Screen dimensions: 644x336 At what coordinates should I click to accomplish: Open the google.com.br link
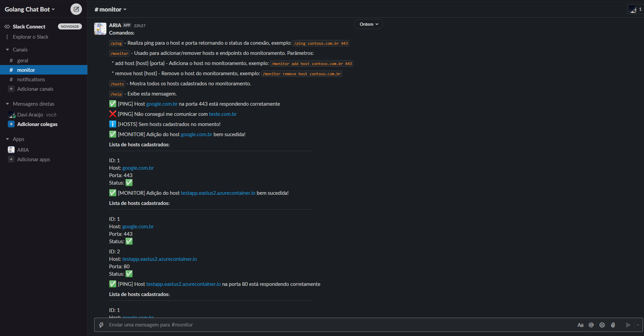click(162, 104)
